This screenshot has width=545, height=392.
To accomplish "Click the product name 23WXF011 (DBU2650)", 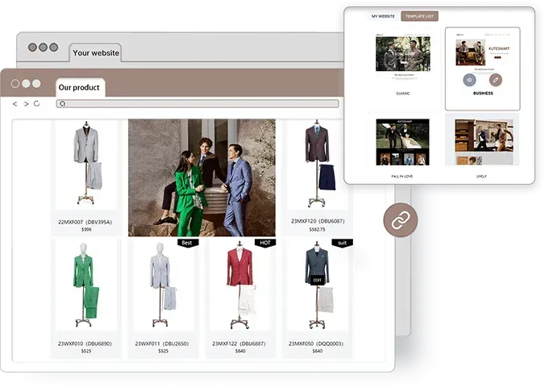I will [x=162, y=344].
